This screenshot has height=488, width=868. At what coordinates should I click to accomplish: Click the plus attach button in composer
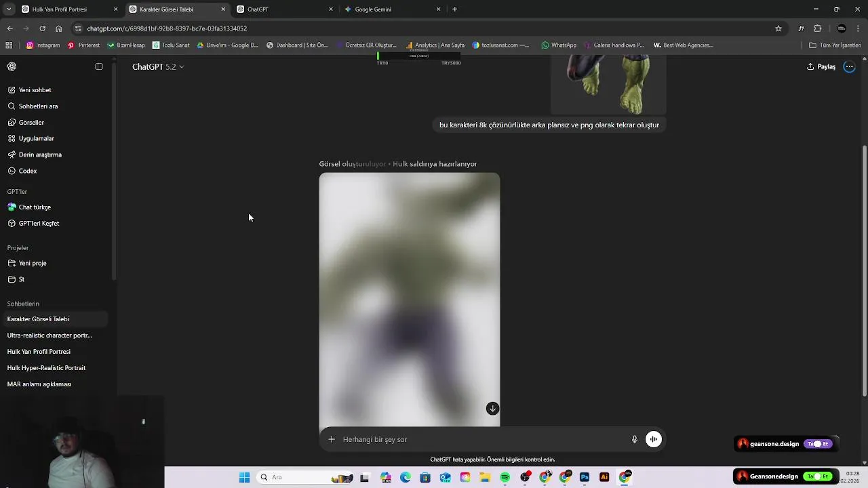[332, 439]
